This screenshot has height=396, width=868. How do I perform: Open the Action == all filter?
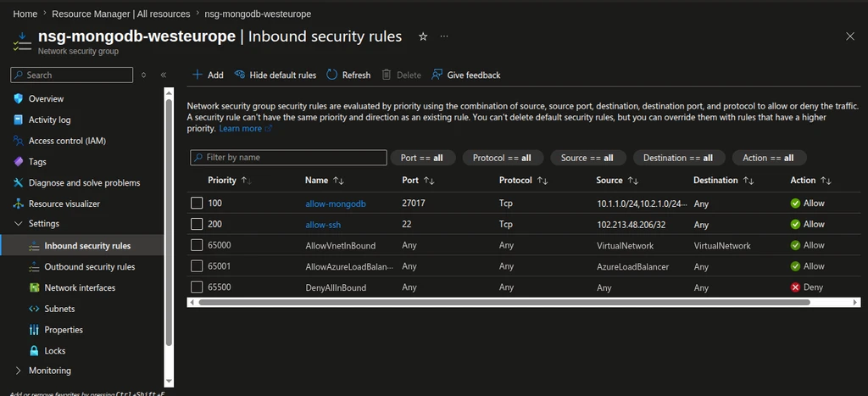click(769, 158)
